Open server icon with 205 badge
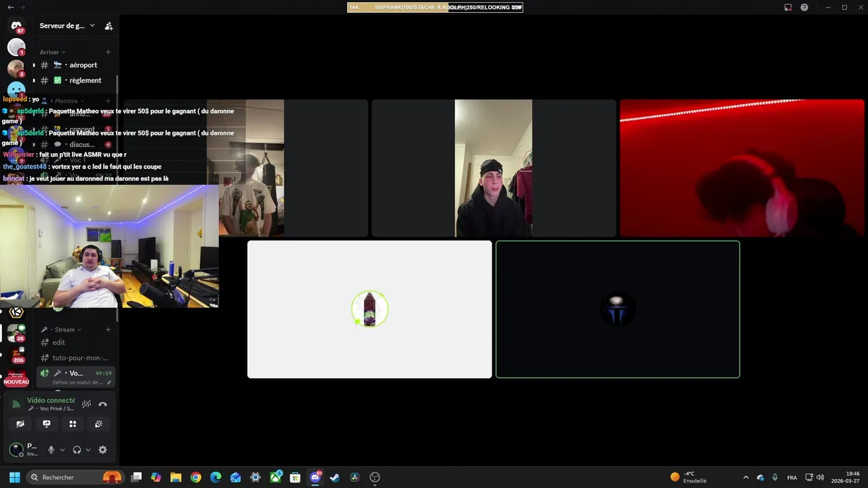868x488 pixels. pyautogui.click(x=16, y=354)
